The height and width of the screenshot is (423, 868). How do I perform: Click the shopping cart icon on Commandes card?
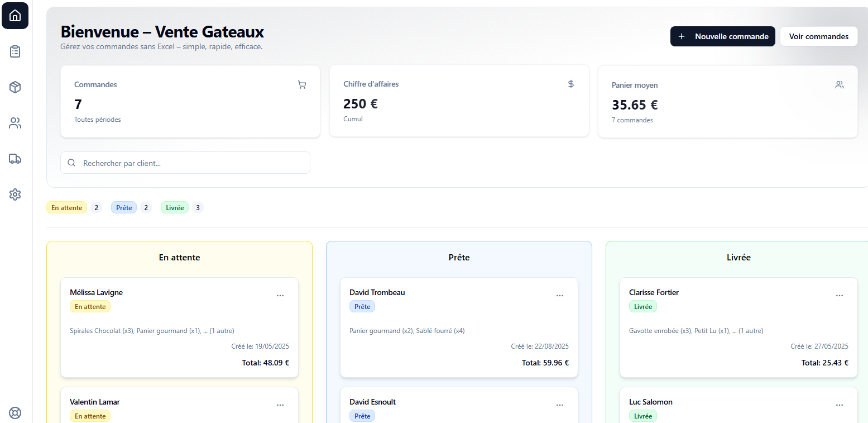302,84
